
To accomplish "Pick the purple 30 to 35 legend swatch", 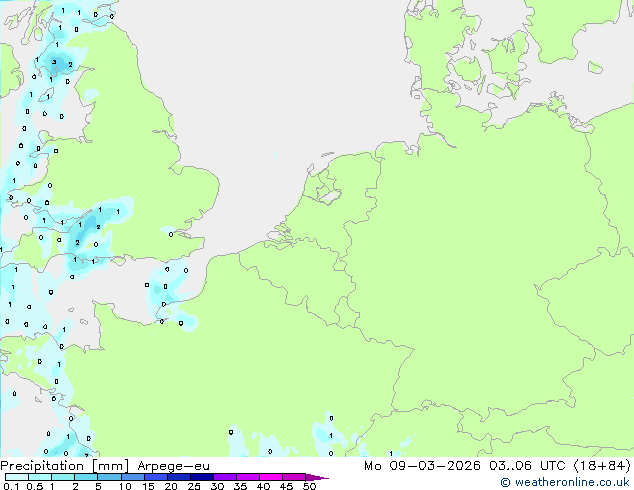I will click(224, 477).
